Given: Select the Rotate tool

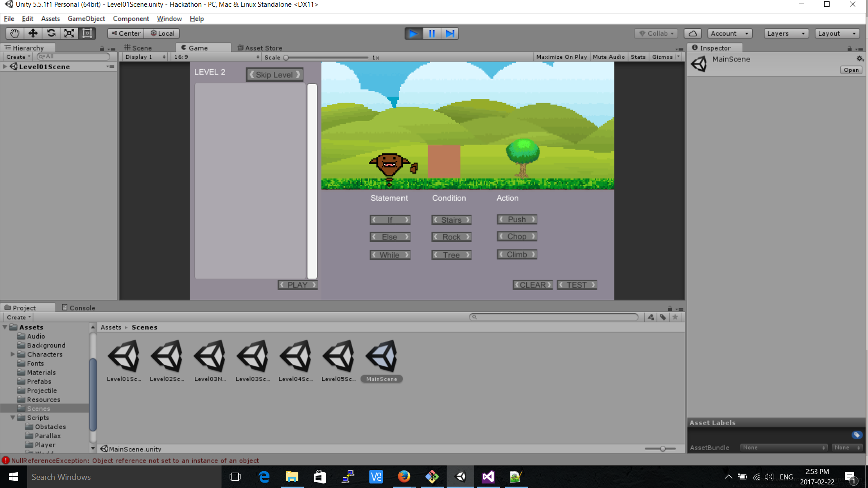Looking at the screenshot, I should [x=51, y=33].
